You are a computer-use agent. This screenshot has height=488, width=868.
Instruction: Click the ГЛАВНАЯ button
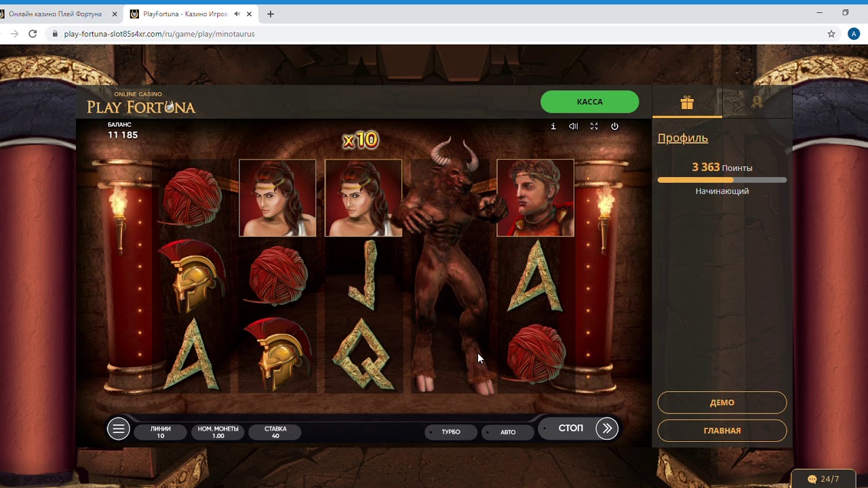click(x=722, y=430)
